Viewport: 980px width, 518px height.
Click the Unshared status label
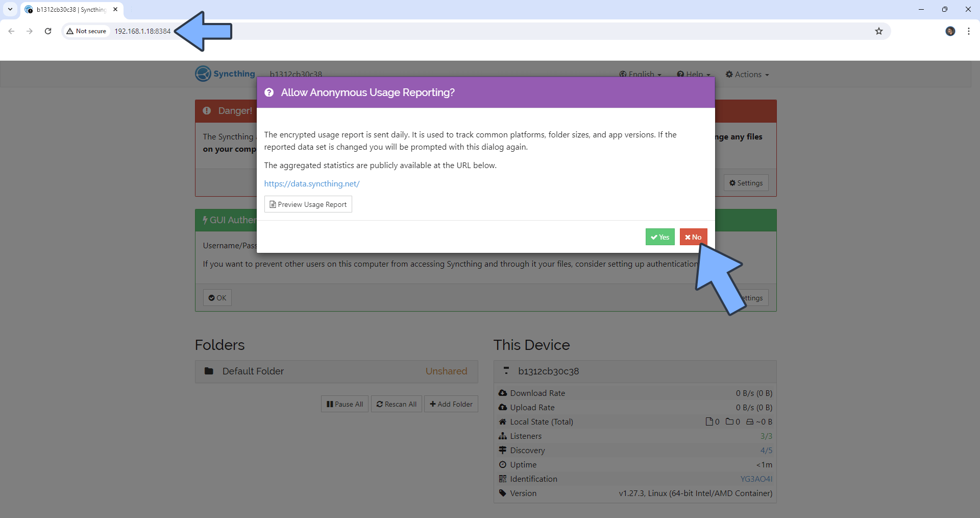(x=446, y=371)
